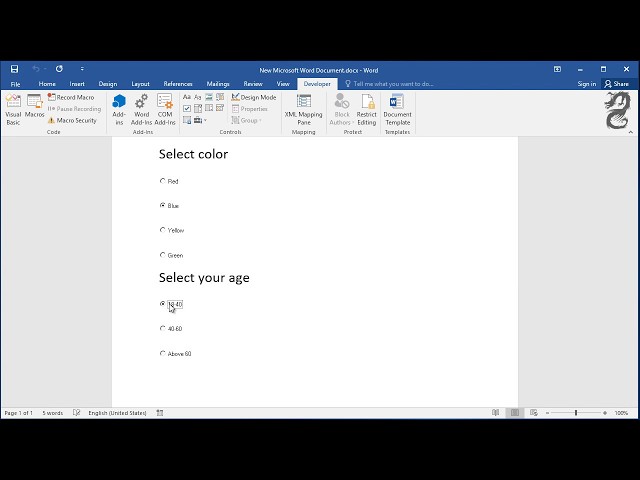The height and width of the screenshot is (480, 640).
Task: Switch to the Design tab
Action: (x=108, y=84)
